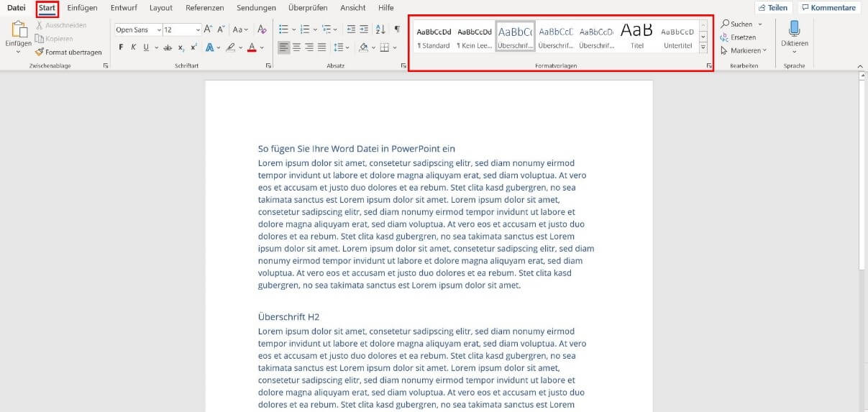The height and width of the screenshot is (412, 868).
Task: Apply the Titel style
Action: pyautogui.click(x=637, y=37)
